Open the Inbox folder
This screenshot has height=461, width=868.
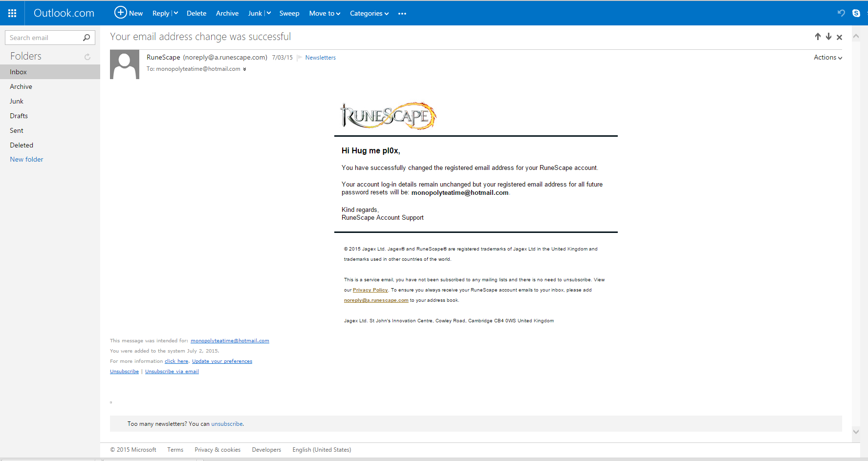[x=50, y=72]
